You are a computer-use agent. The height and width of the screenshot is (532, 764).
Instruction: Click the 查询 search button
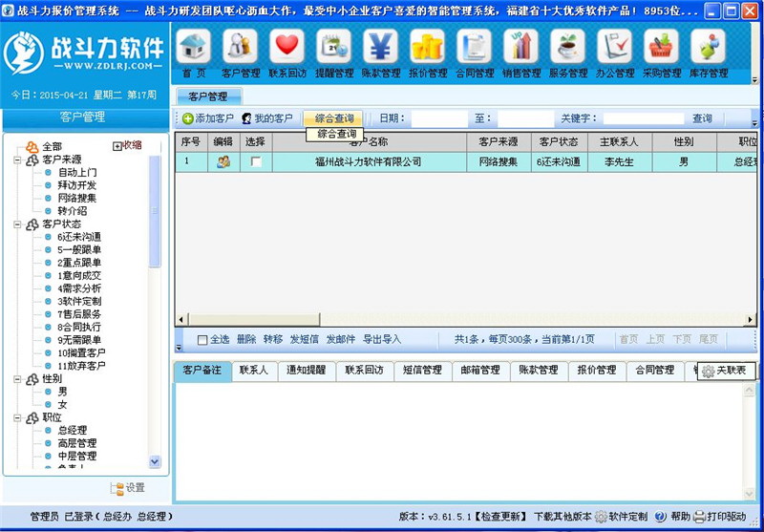pos(702,118)
